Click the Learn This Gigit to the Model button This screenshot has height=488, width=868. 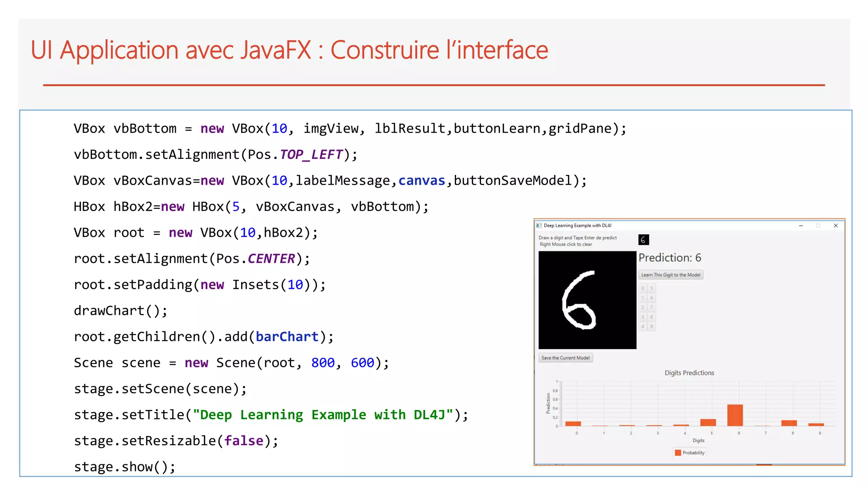click(670, 275)
